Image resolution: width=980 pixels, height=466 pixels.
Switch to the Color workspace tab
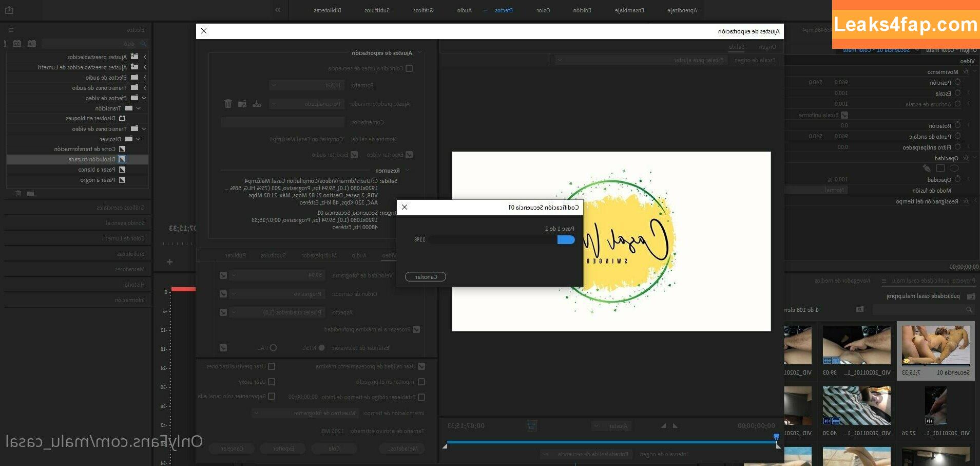coord(543,10)
